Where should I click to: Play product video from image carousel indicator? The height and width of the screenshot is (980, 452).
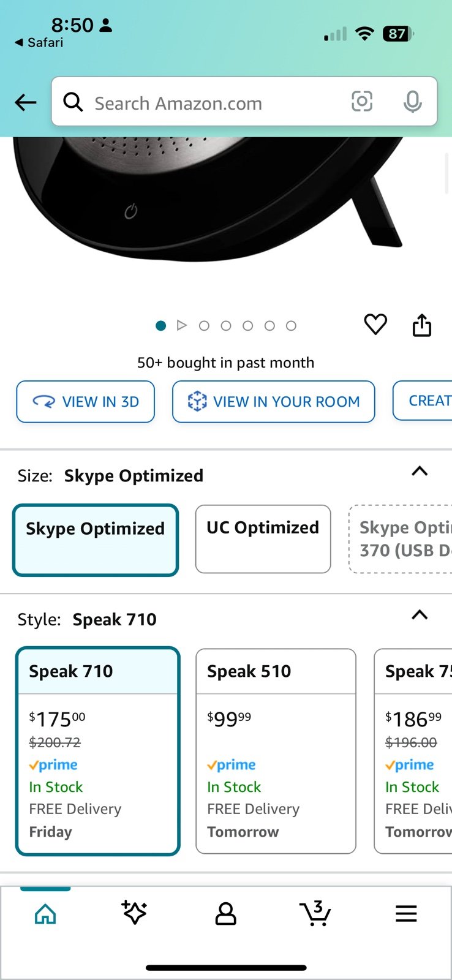[182, 325]
